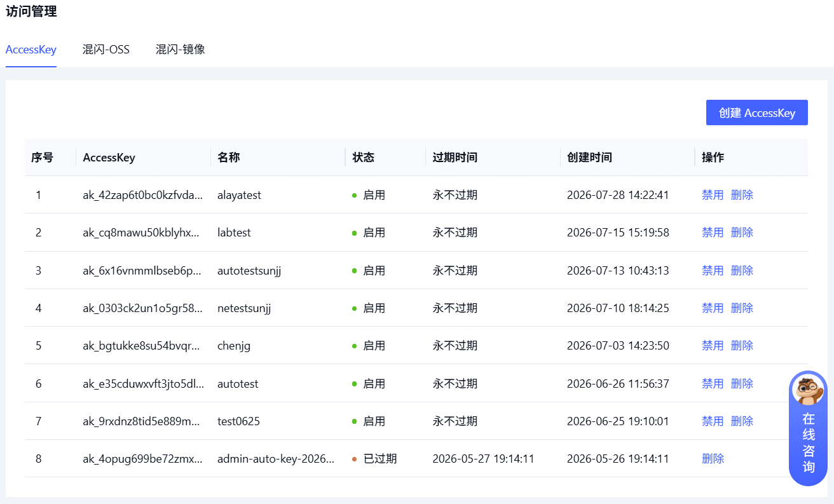Click the 在线咨询 floating label

coord(809,443)
